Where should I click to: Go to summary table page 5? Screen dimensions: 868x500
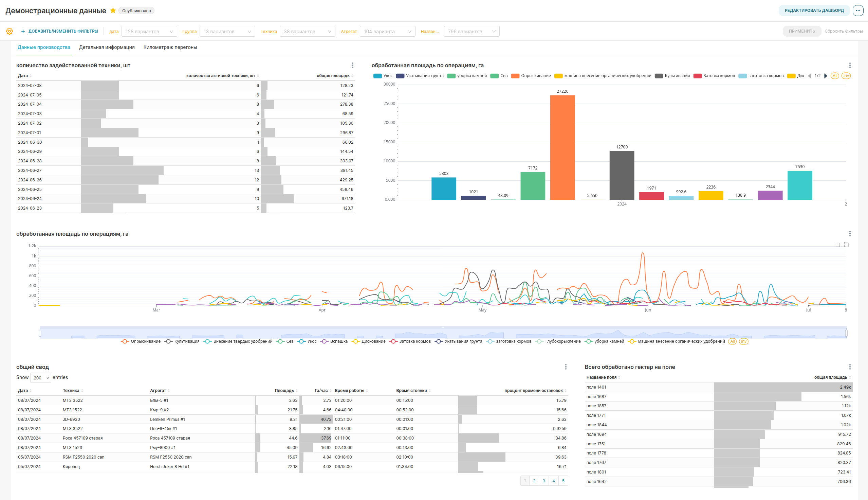(563, 481)
